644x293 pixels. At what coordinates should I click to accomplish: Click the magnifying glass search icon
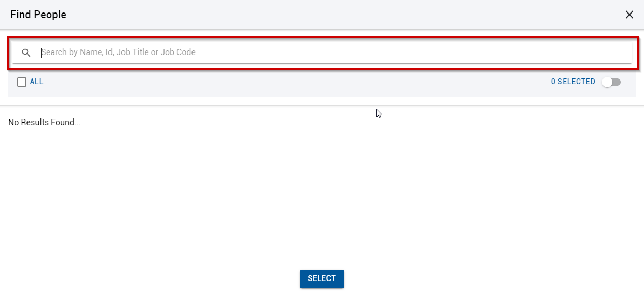(26, 52)
